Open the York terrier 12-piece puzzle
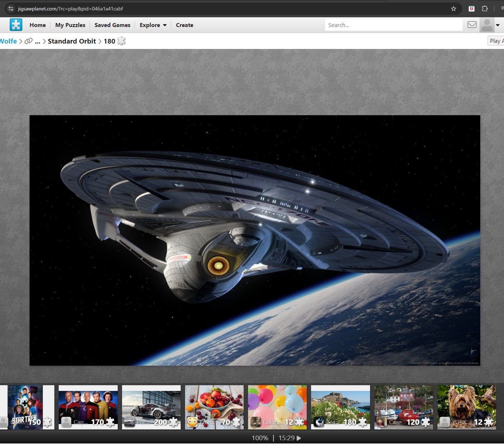This screenshot has height=446, width=504. coord(467,407)
